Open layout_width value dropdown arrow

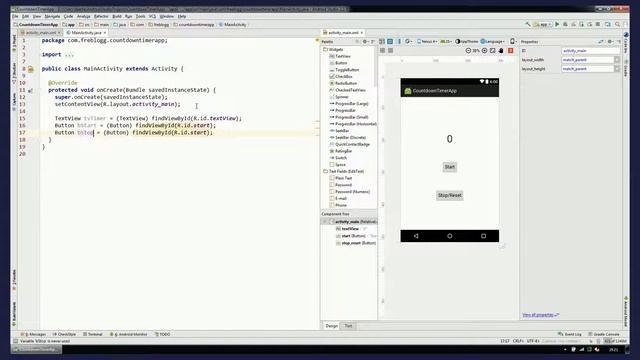(x=617, y=60)
